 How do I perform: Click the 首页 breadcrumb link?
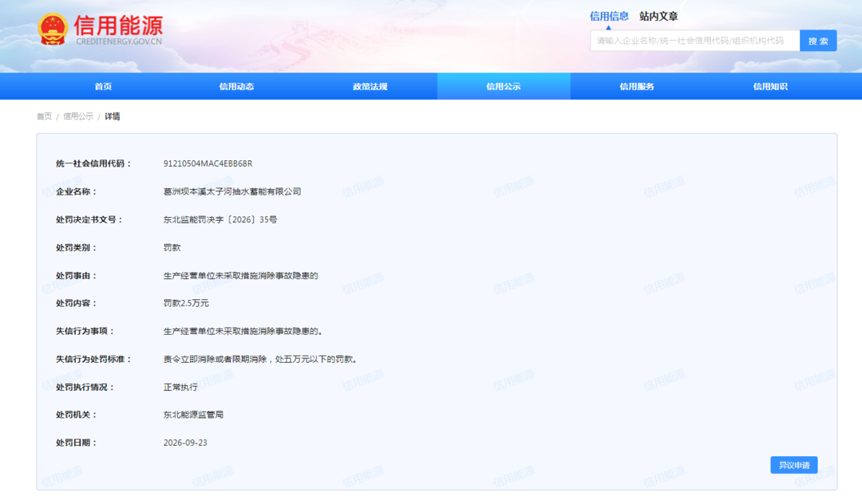tap(44, 116)
